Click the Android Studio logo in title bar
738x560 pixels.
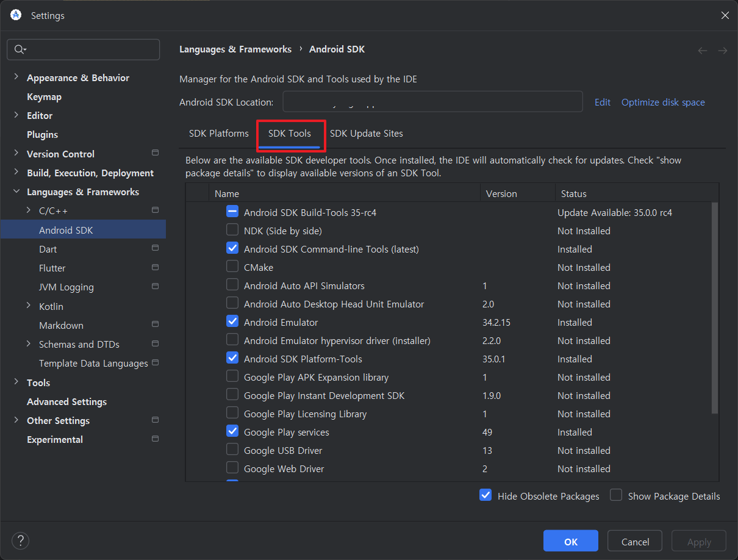click(16, 15)
